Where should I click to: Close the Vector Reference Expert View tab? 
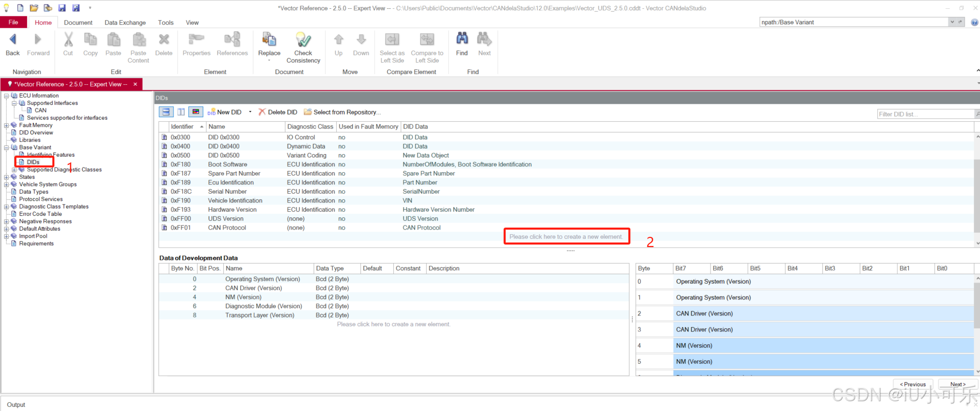(135, 84)
